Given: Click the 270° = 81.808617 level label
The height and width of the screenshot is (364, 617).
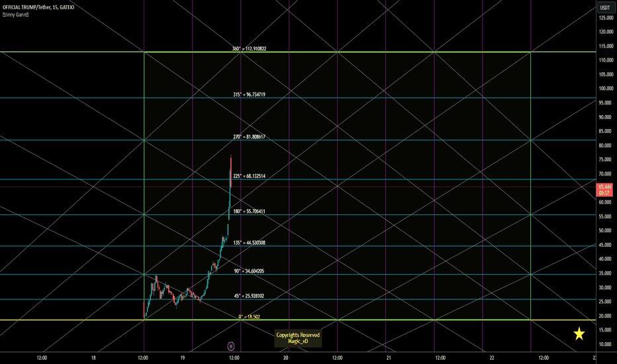Looking at the screenshot, I should coord(249,137).
